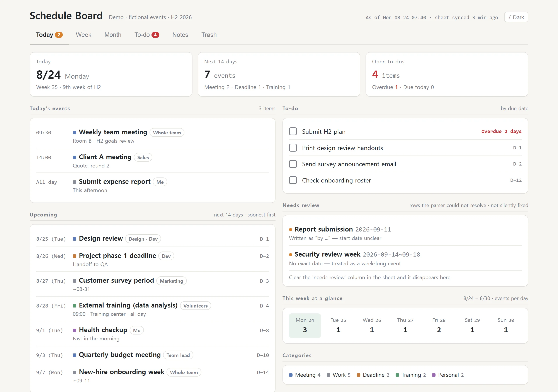Open the Week tab
The height and width of the screenshot is (392, 558).
click(x=83, y=35)
